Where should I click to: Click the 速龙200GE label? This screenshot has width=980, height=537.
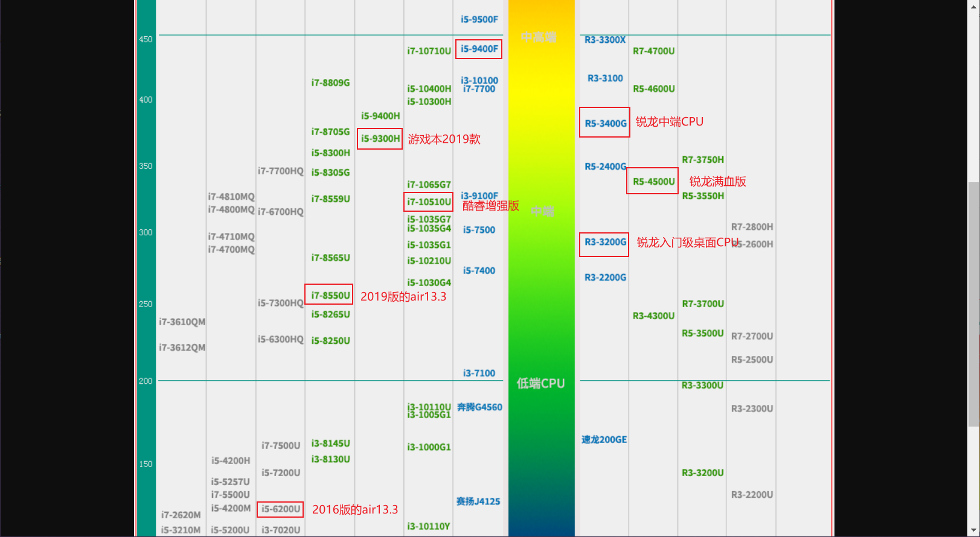coord(604,440)
